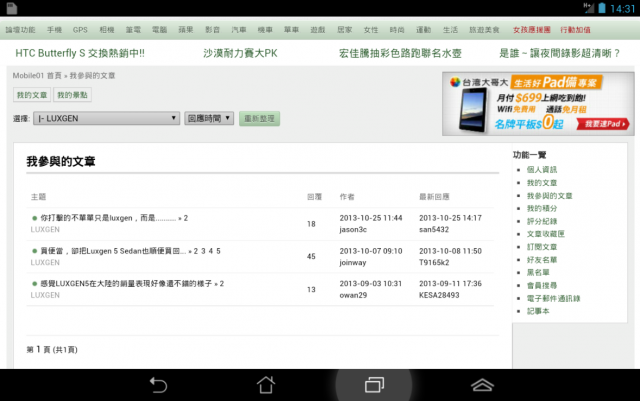The image size is (640, 401).
Task: Open author owan29 profile
Action: pos(353,295)
